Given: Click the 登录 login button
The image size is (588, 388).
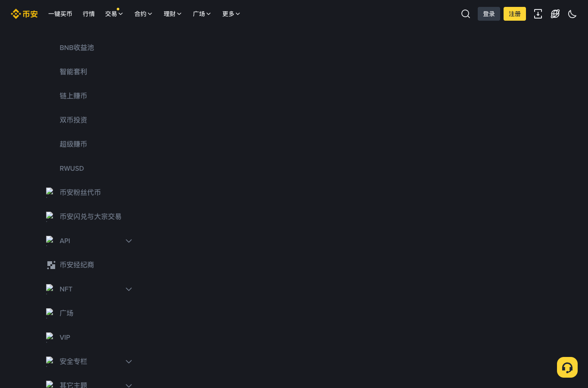Looking at the screenshot, I should [x=489, y=14].
